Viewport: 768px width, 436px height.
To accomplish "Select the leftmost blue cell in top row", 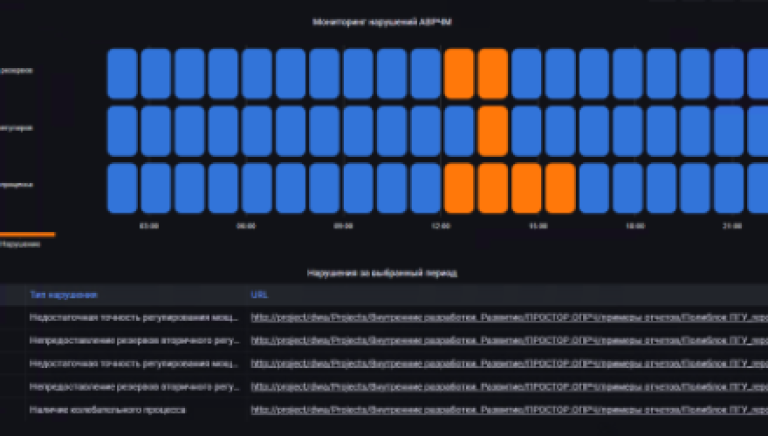I will click(x=122, y=73).
